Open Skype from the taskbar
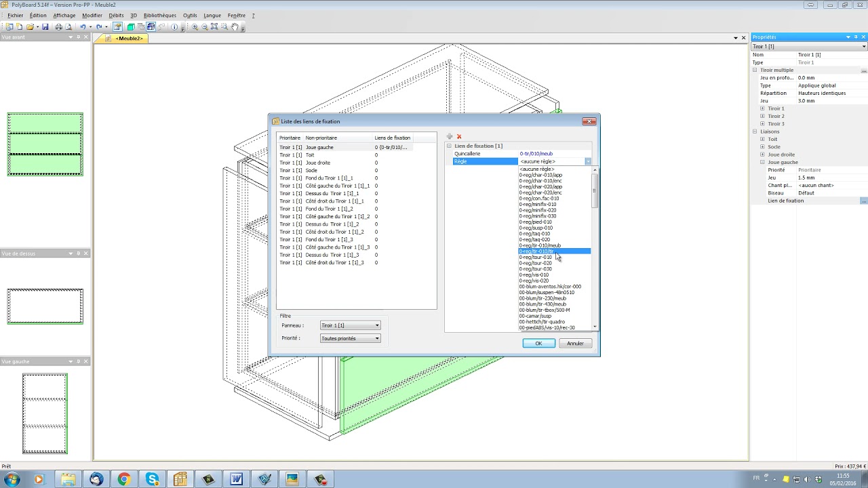The height and width of the screenshot is (488, 868). coord(152,479)
